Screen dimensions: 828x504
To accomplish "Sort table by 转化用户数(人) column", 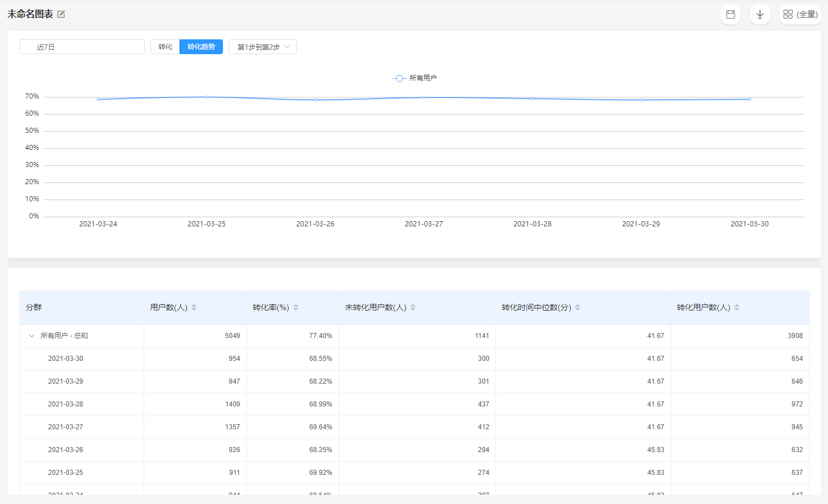I will 737,307.
